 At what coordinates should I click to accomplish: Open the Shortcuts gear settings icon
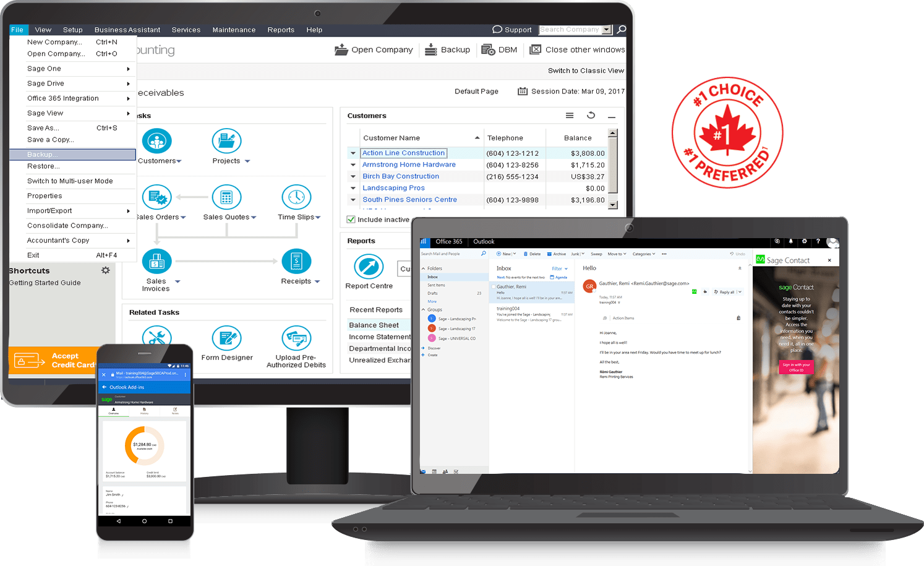106,270
